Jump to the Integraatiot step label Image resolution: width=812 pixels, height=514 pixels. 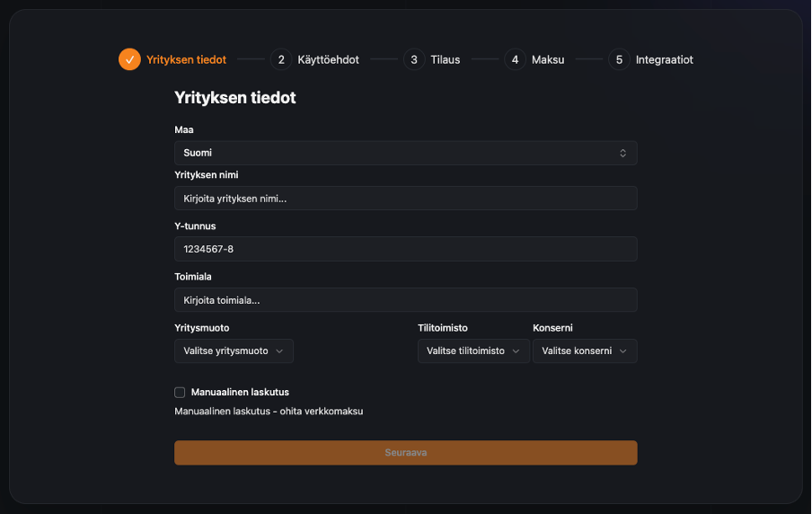tap(664, 59)
